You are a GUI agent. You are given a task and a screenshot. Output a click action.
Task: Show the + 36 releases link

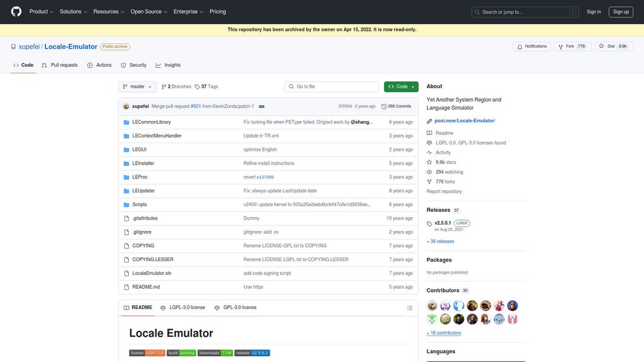point(440,242)
